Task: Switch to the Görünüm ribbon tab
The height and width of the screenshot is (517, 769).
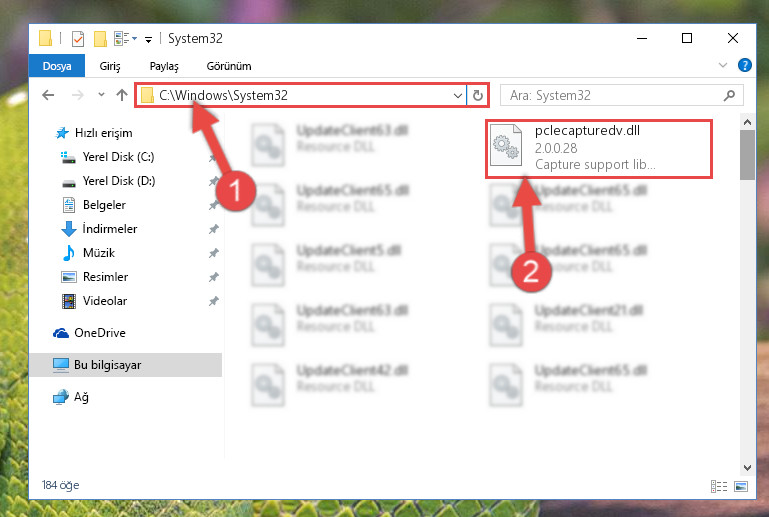Action: click(x=229, y=66)
